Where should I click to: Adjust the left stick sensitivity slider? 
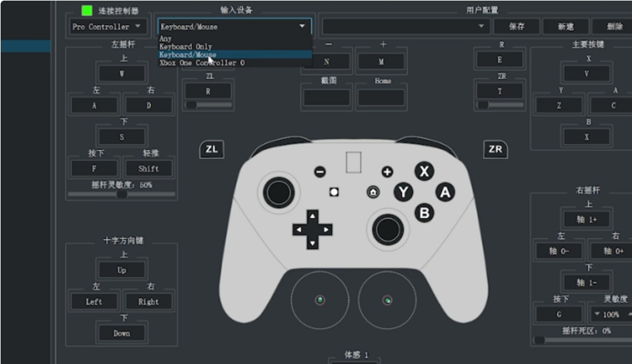click(x=122, y=194)
